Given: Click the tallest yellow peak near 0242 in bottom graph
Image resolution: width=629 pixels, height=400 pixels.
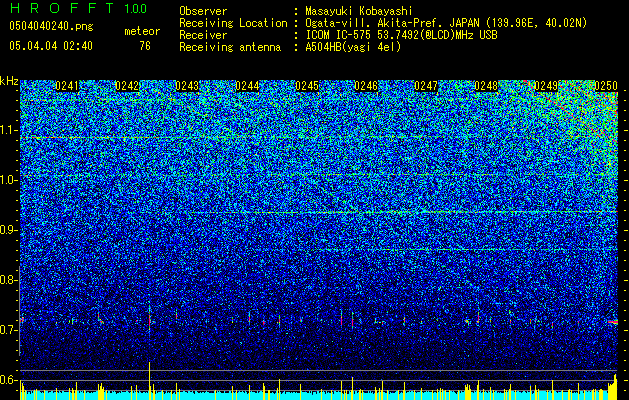Looking at the screenshot, I should [150, 380].
